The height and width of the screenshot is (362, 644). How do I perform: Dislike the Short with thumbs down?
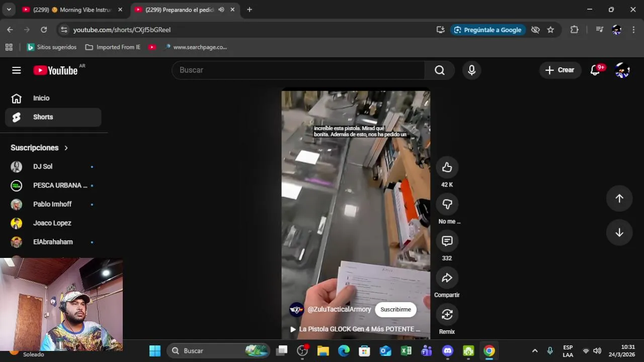[x=447, y=204]
